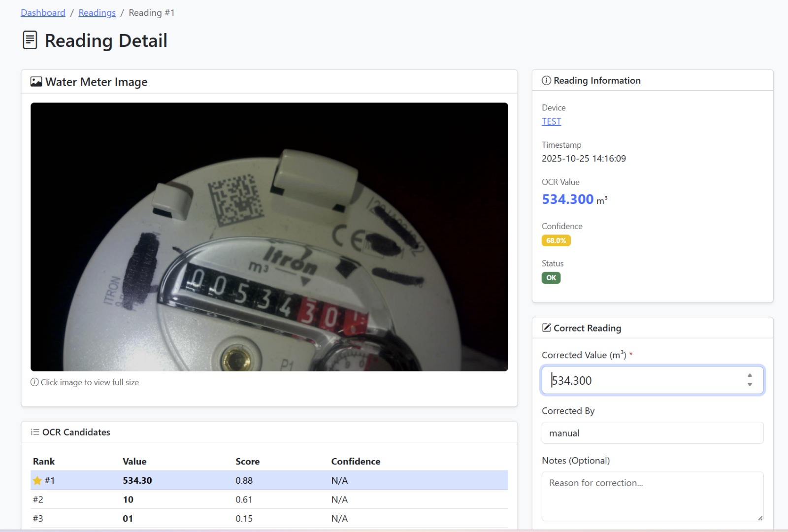Focus the Corrected Value input field
The image size is (788, 532).
pos(640,380)
